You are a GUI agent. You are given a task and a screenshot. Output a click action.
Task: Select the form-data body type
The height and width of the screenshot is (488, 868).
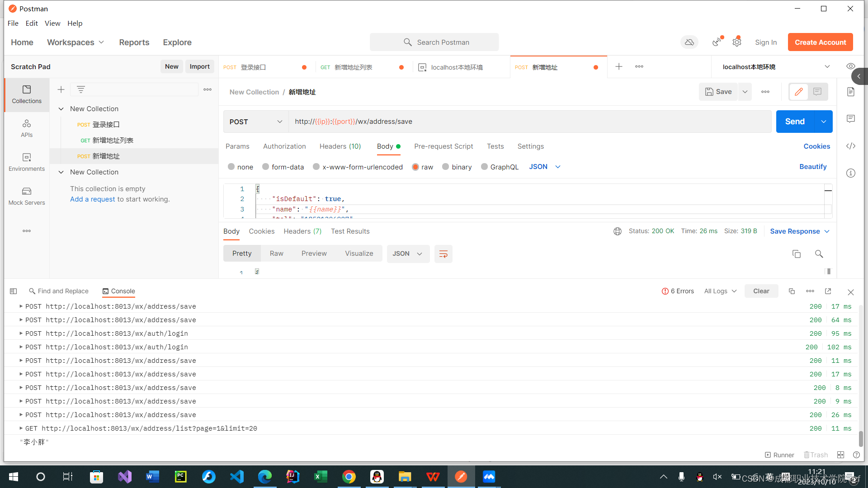click(266, 167)
